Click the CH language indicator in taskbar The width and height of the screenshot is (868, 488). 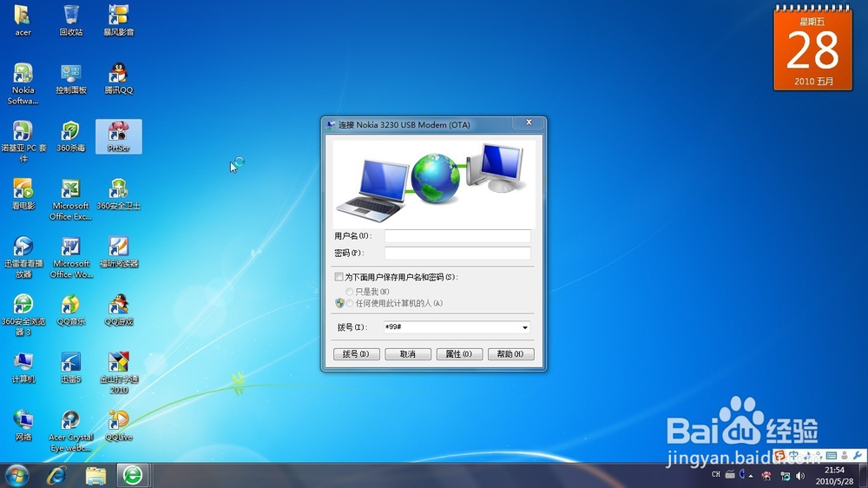(x=716, y=475)
